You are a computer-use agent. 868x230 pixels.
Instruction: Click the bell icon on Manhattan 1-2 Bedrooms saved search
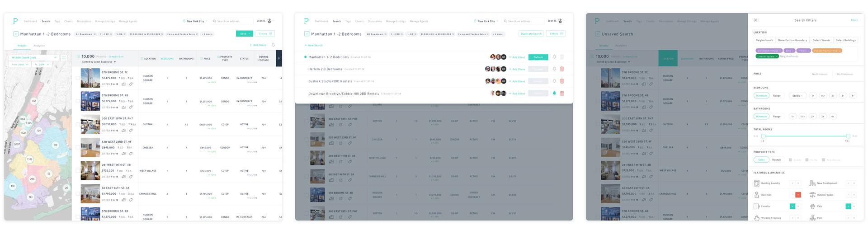(554, 57)
